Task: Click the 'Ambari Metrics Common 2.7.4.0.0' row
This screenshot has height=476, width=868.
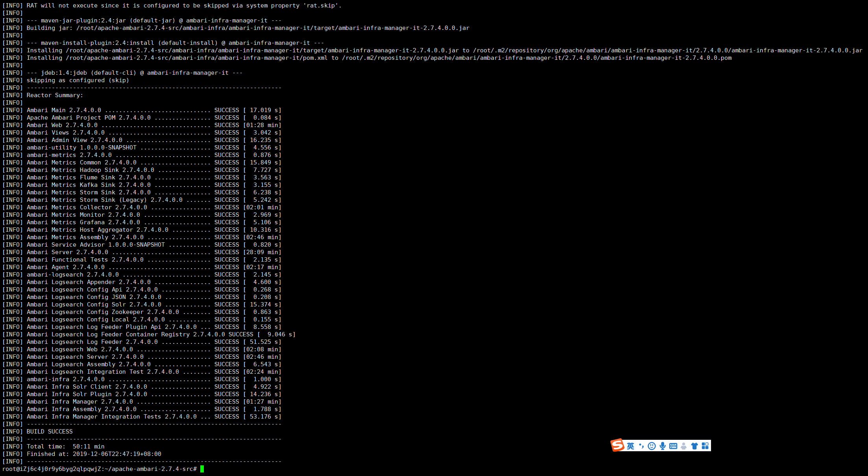Action: [142, 162]
